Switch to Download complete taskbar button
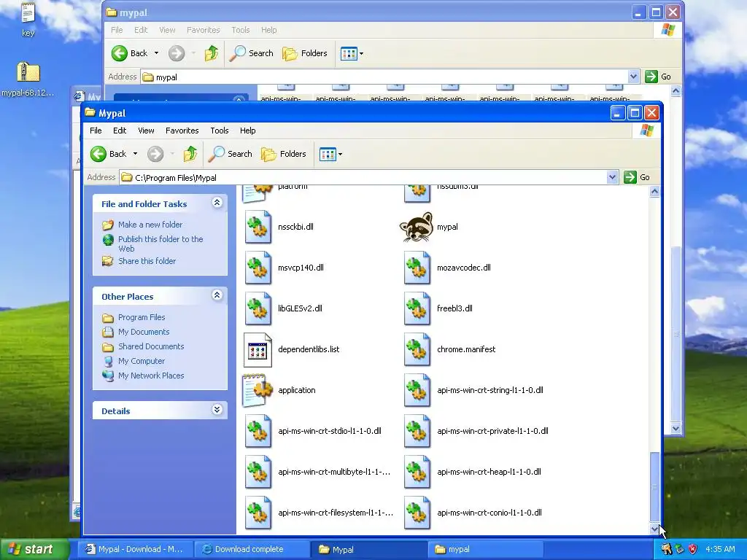This screenshot has width=747, height=560. click(x=252, y=550)
